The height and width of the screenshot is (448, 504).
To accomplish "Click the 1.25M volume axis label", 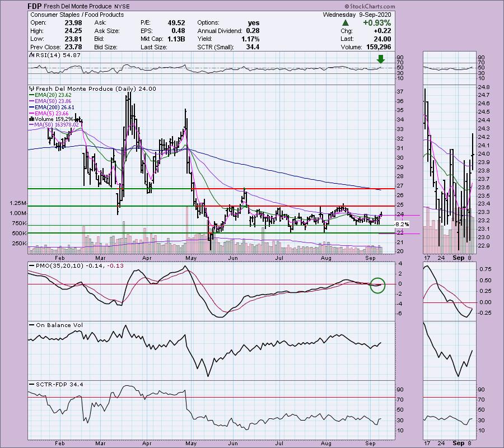I will 18,203.
